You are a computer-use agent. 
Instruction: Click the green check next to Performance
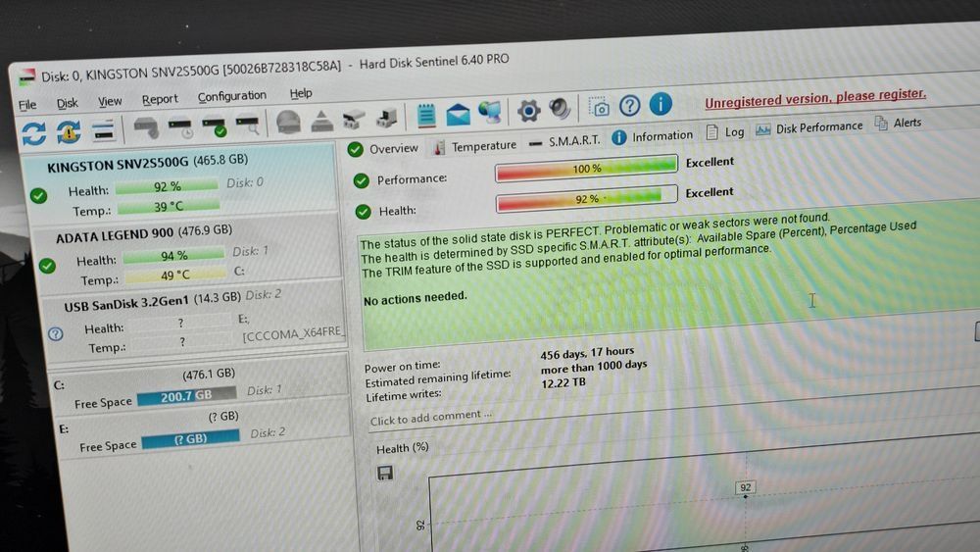point(362,180)
